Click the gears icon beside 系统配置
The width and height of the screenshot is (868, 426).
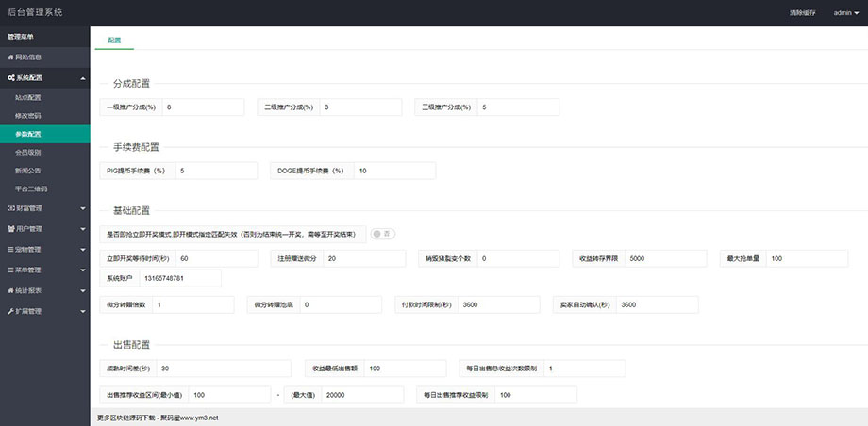pyautogui.click(x=11, y=78)
